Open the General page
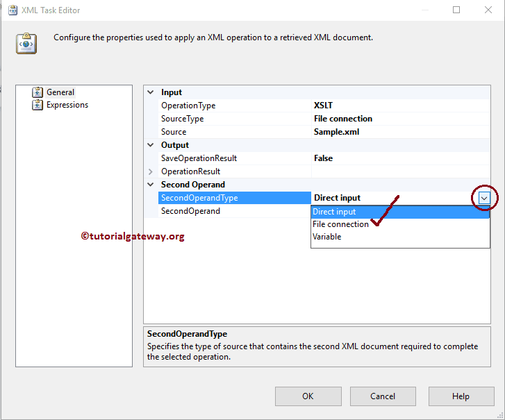 tap(60, 92)
